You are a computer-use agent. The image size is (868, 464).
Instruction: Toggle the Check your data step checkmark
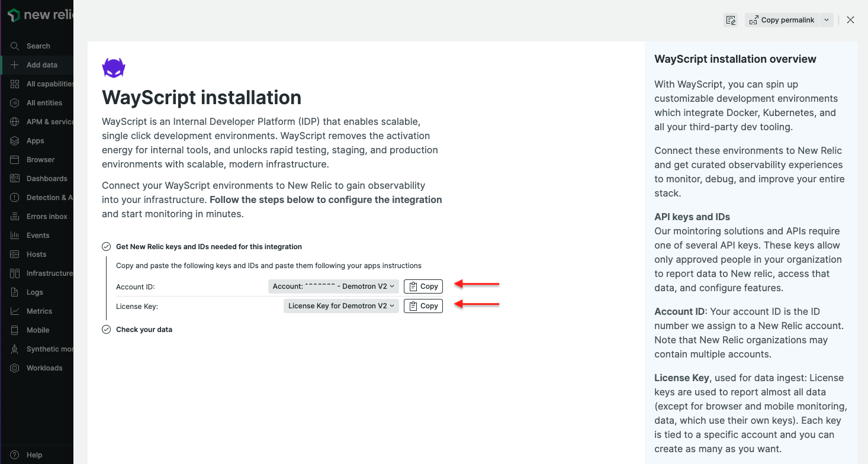(x=106, y=329)
